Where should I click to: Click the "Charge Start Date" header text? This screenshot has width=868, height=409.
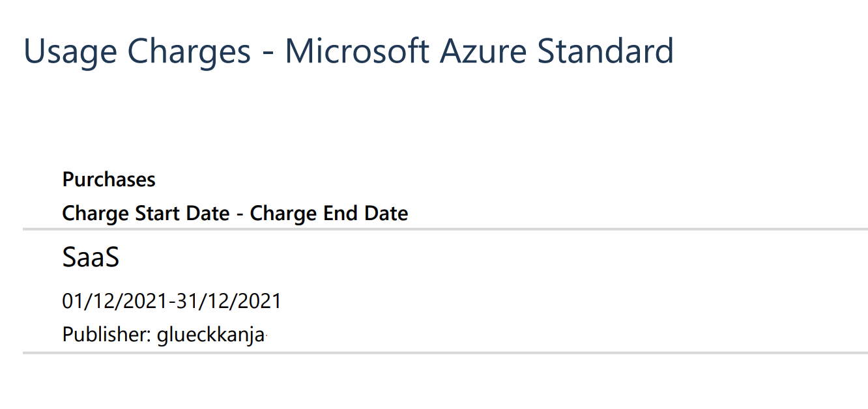[145, 213]
